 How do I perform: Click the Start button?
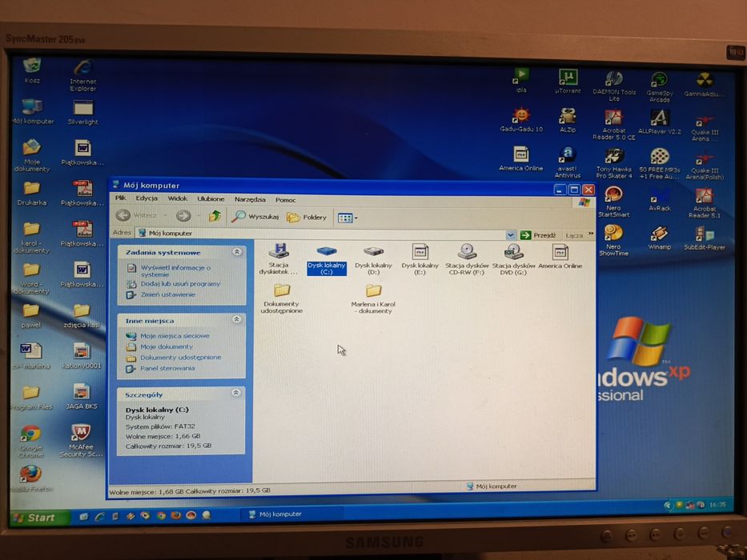39,518
